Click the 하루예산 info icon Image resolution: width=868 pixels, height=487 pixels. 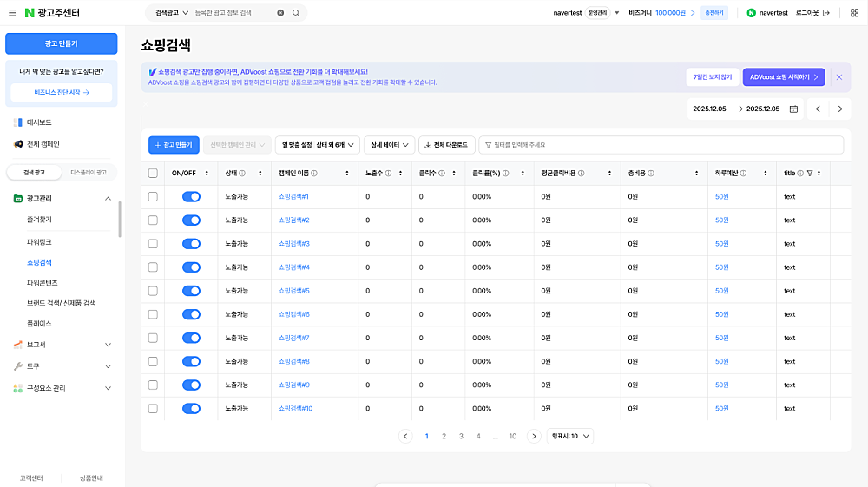click(x=744, y=174)
